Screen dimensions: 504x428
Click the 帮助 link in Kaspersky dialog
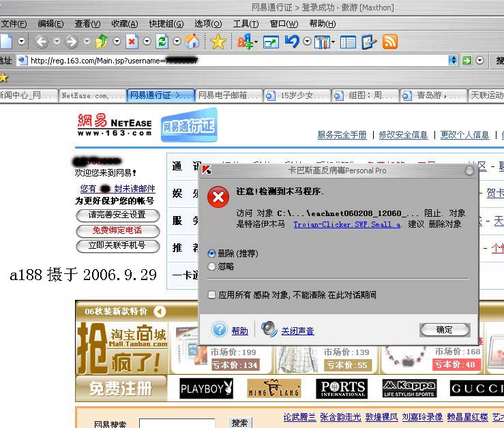click(x=240, y=331)
